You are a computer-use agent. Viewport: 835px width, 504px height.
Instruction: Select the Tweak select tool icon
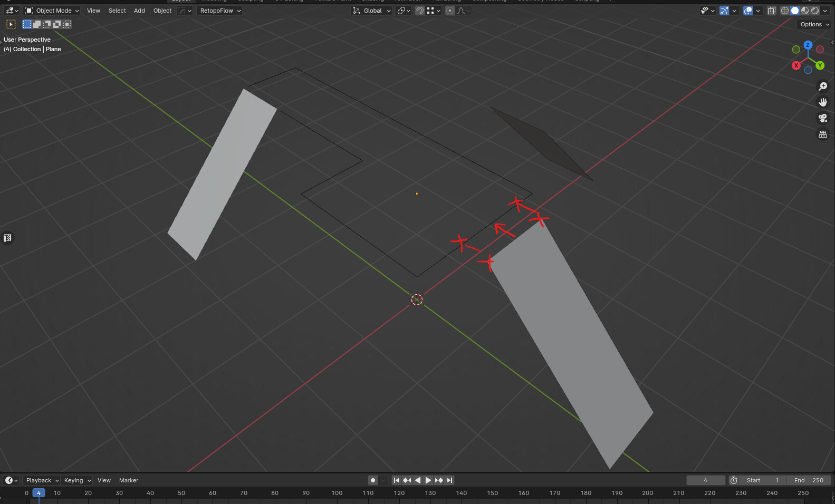click(11, 24)
